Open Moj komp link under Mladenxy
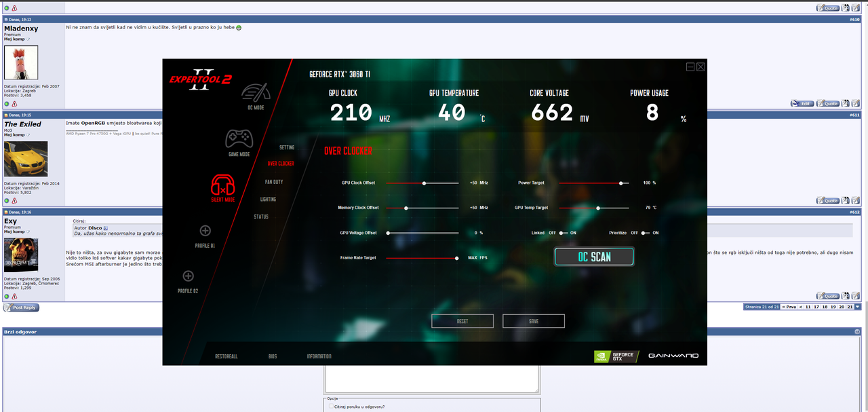Image resolution: width=868 pixels, height=412 pixels. [16, 39]
